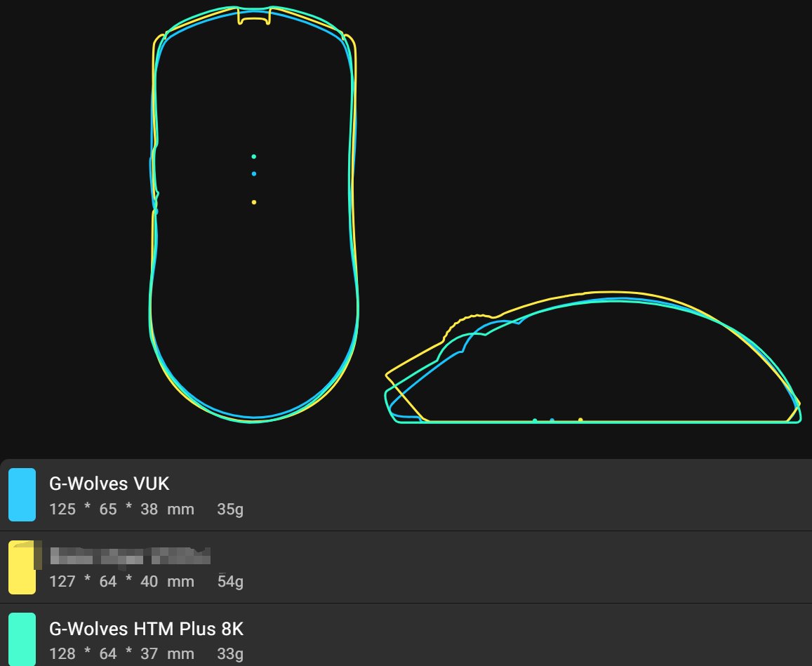Click dimensions 128 * 64 * 37 mm
This screenshot has height=666, width=812.
[121, 654]
